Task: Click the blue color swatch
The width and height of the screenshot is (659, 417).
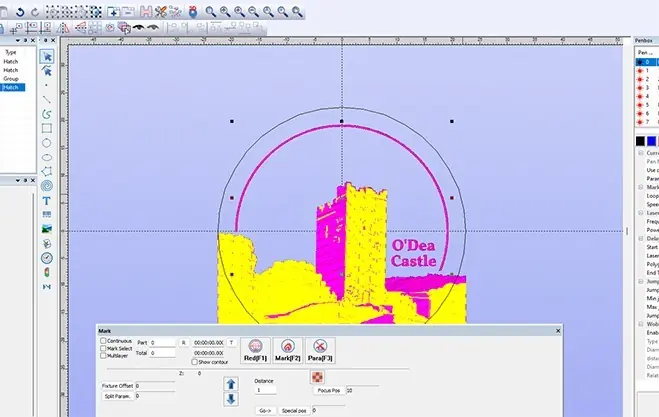Action: pyautogui.click(x=651, y=141)
